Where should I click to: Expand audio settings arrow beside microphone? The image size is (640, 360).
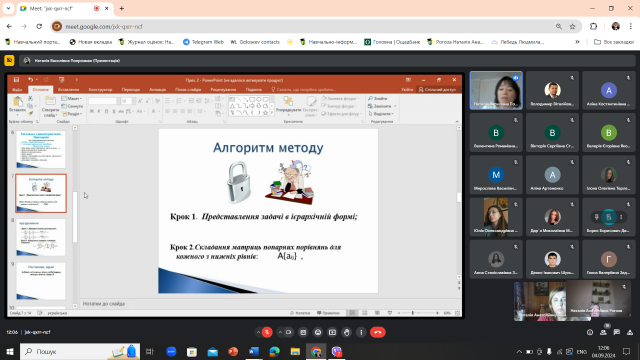pos(258,332)
